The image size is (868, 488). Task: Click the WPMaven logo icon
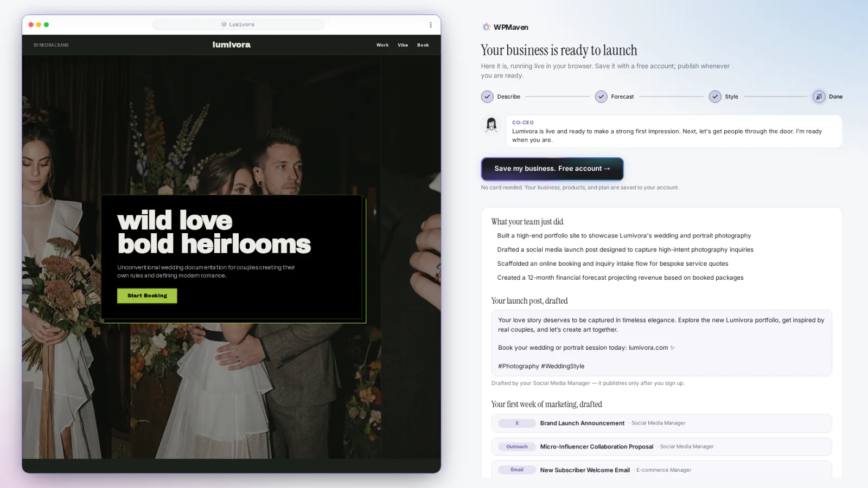pos(486,27)
